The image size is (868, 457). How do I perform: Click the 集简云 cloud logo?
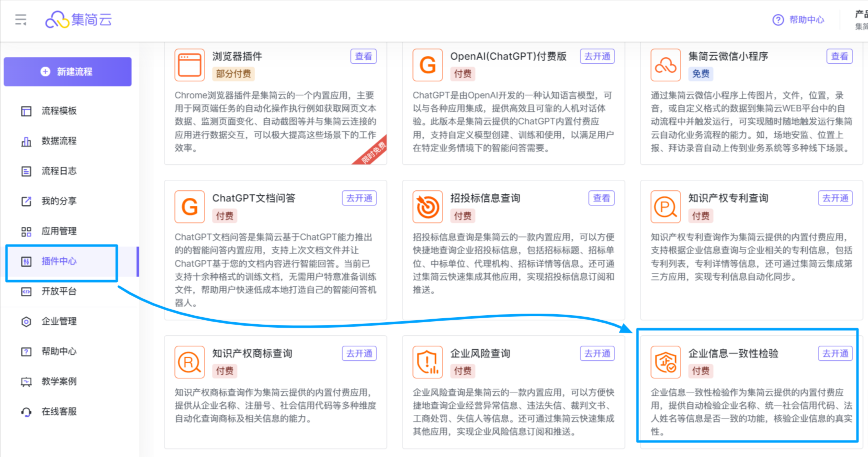point(78,20)
